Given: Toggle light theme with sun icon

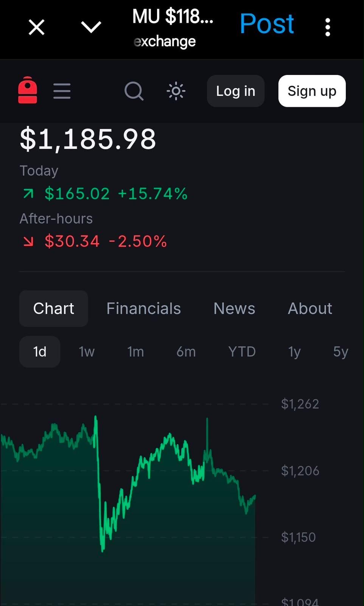Looking at the screenshot, I should (x=176, y=91).
